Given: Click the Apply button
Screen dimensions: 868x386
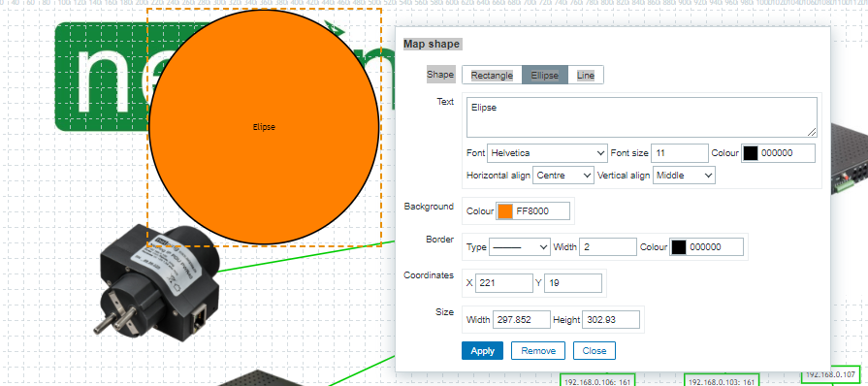Looking at the screenshot, I should (x=482, y=350).
